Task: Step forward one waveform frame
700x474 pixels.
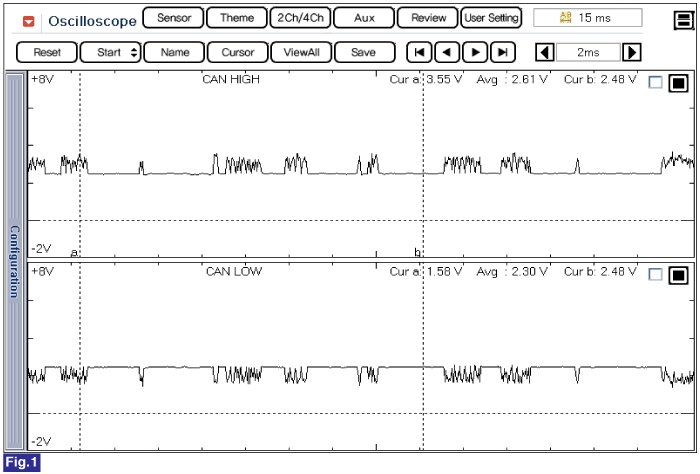Action: (475, 52)
